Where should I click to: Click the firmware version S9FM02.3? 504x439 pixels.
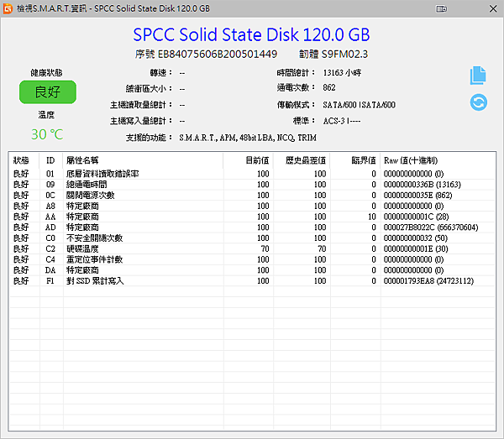tap(344, 54)
